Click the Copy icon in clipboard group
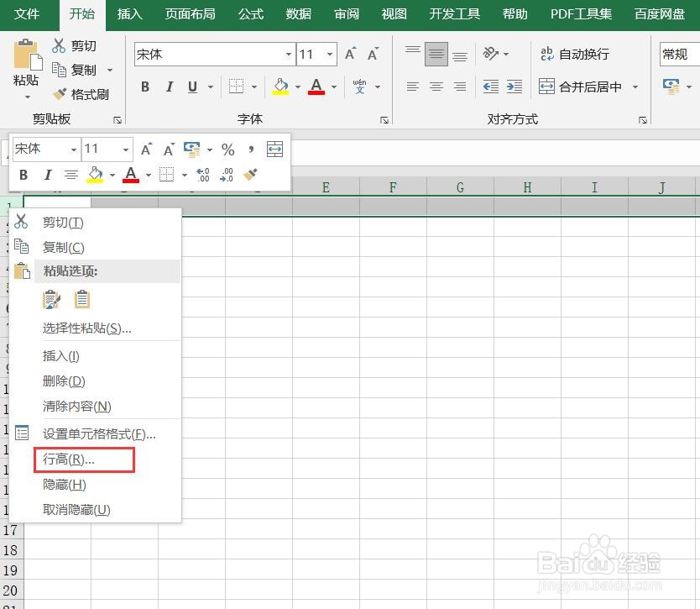This screenshot has height=609, width=700. [59, 70]
